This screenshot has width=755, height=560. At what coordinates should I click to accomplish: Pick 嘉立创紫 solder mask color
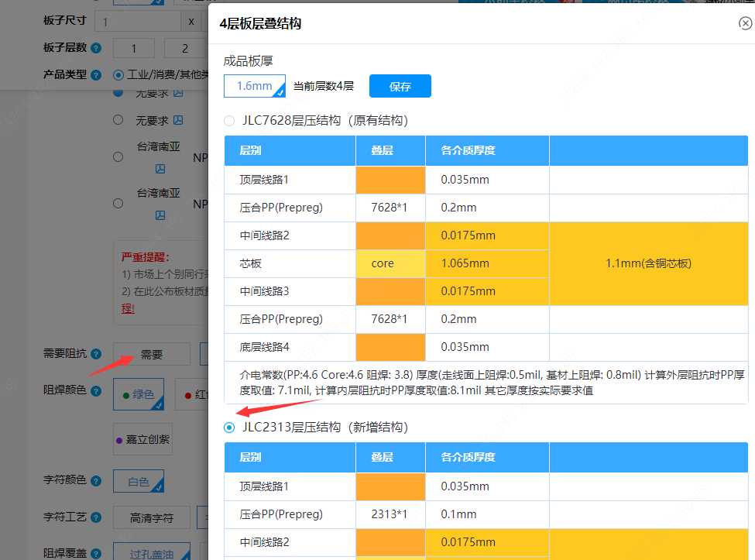[x=142, y=439]
